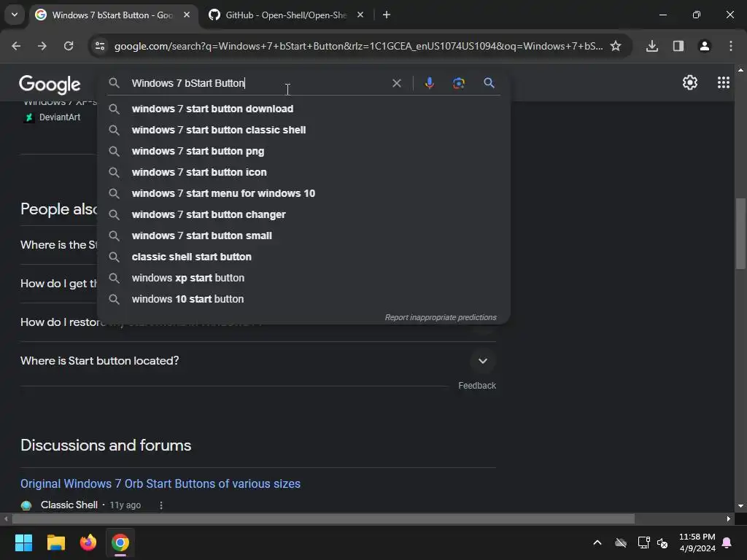Switch to the Windows 7 bStart Button tab
This screenshot has width=747, height=560.
point(112,15)
